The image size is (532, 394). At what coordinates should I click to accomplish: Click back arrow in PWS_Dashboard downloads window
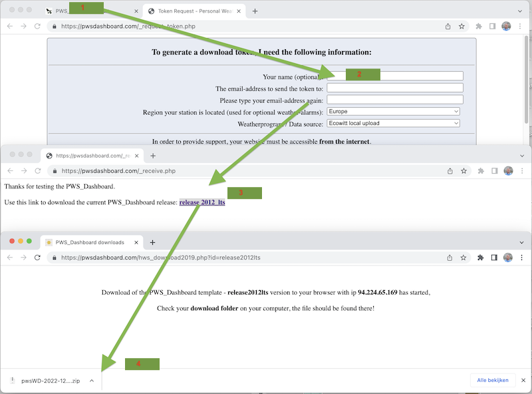click(10, 258)
